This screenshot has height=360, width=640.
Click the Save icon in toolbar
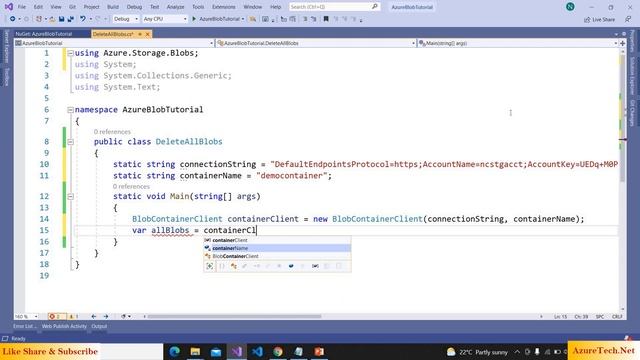(x=61, y=19)
